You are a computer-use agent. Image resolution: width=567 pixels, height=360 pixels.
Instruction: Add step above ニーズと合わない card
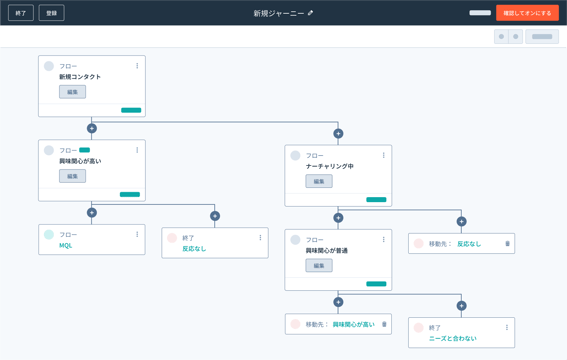pos(461,306)
